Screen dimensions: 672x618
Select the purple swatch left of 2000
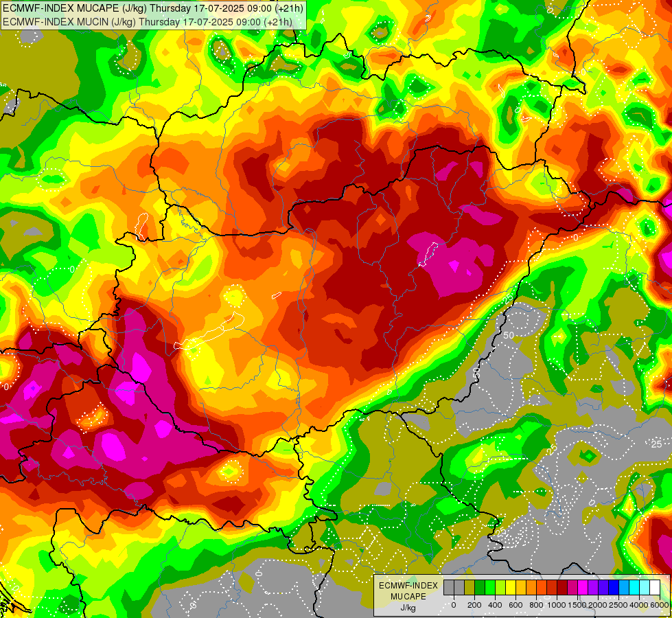(x=594, y=587)
